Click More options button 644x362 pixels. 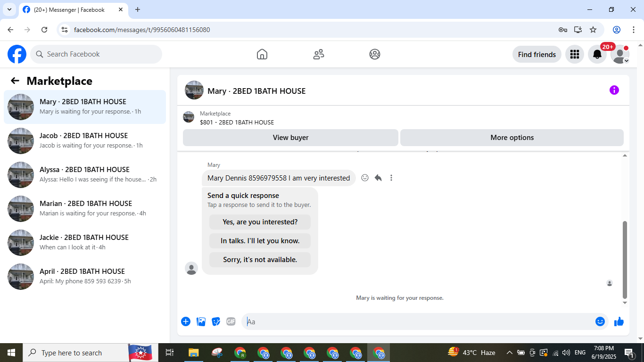click(512, 138)
